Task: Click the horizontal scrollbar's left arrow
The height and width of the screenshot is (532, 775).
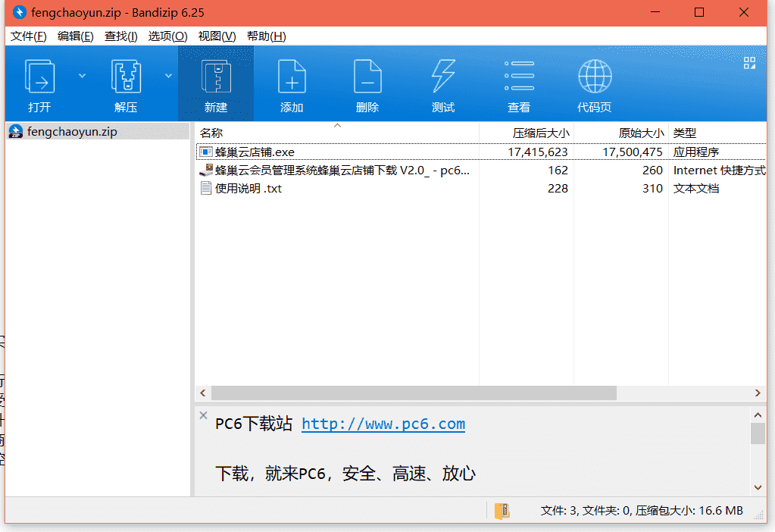Action: [x=202, y=393]
